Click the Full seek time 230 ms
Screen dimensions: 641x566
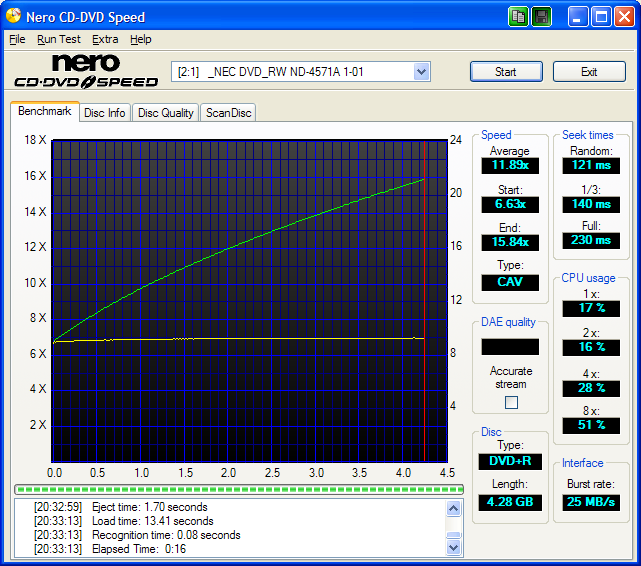click(591, 240)
